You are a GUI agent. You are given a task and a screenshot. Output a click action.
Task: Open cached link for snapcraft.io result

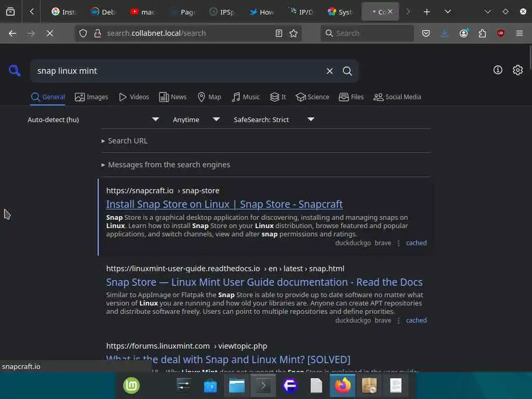pos(416,243)
